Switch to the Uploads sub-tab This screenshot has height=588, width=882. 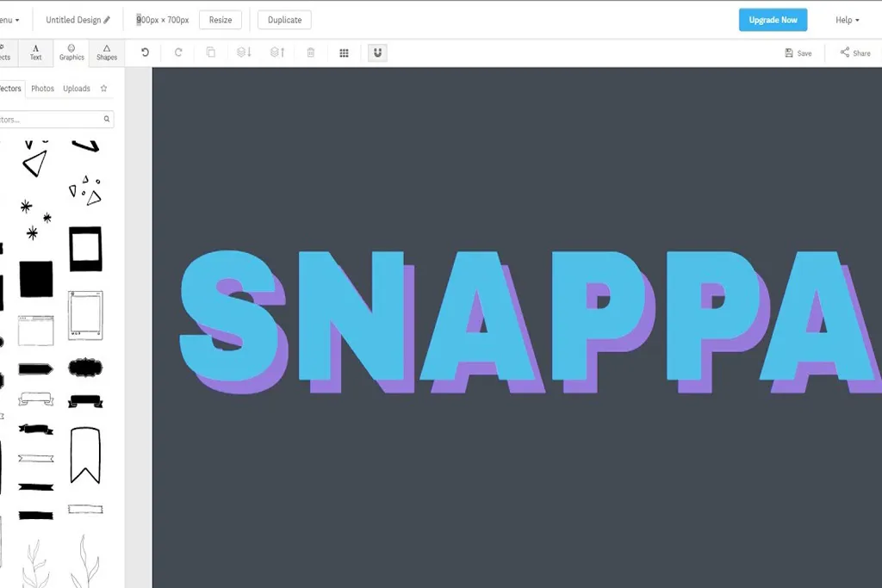[77, 89]
